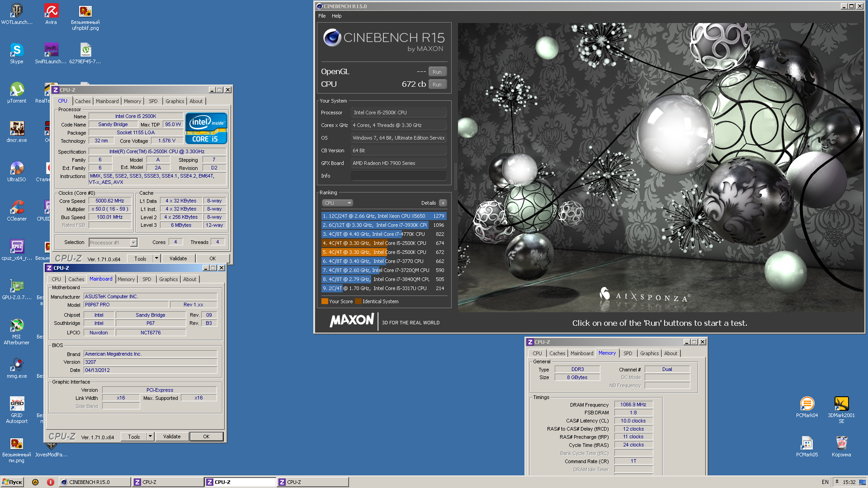
Task: Click OK in the Mainboard CPU-Z window
Action: [206, 436]
